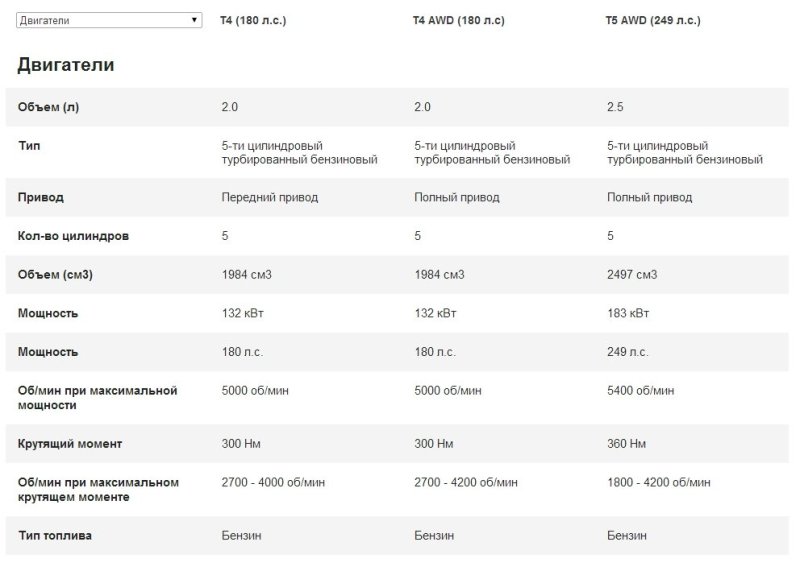Click the T5 AWD (249 л.с.) column header

click(653, 20)
